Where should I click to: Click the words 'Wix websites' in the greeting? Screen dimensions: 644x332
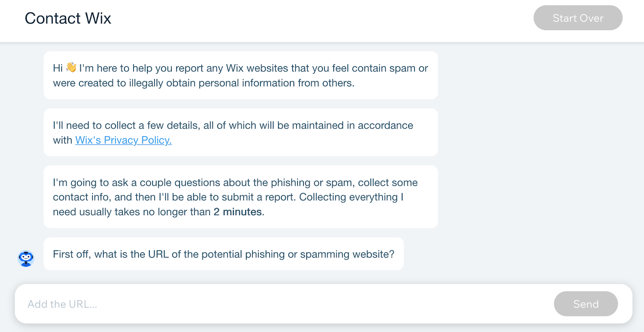pyautogui.click(x=257, y=68)
